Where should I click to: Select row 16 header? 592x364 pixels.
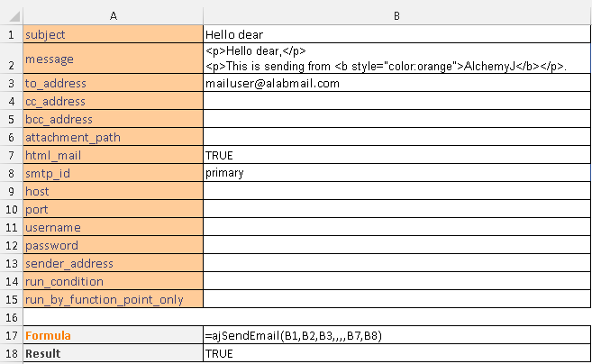tap(11, 317)
